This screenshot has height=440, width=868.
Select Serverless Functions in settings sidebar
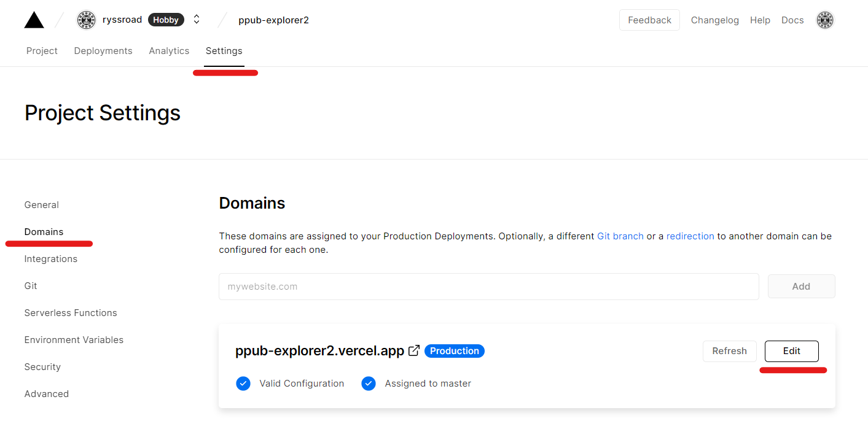click(71, 313)
